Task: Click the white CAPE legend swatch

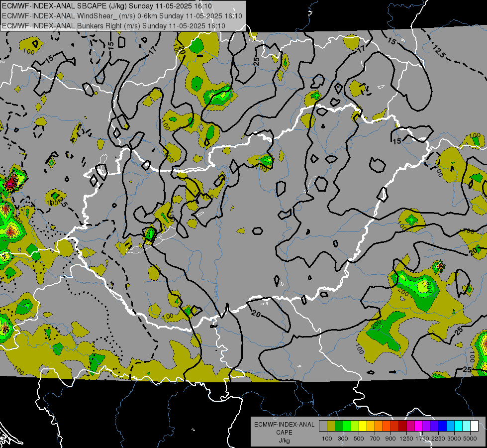Action: 474,426
